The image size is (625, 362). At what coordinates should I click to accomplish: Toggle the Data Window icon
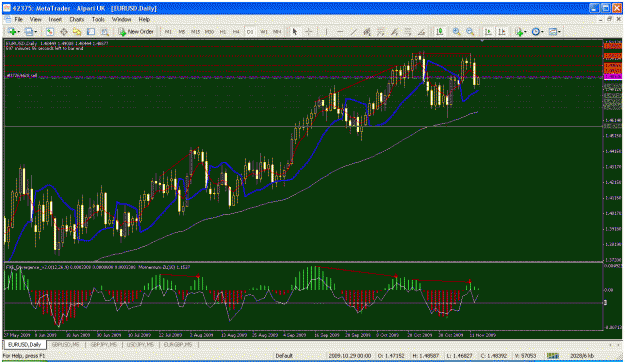tap(63, 31)
